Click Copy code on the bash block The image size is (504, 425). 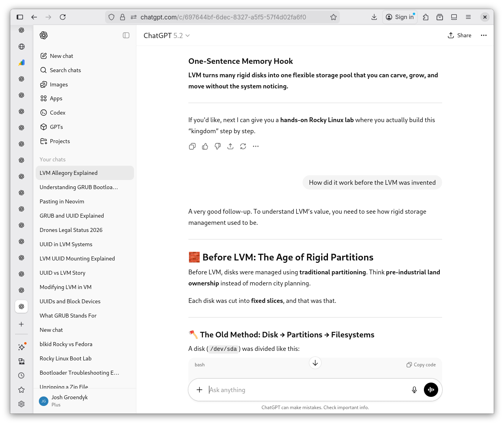[x=421, y=365]
